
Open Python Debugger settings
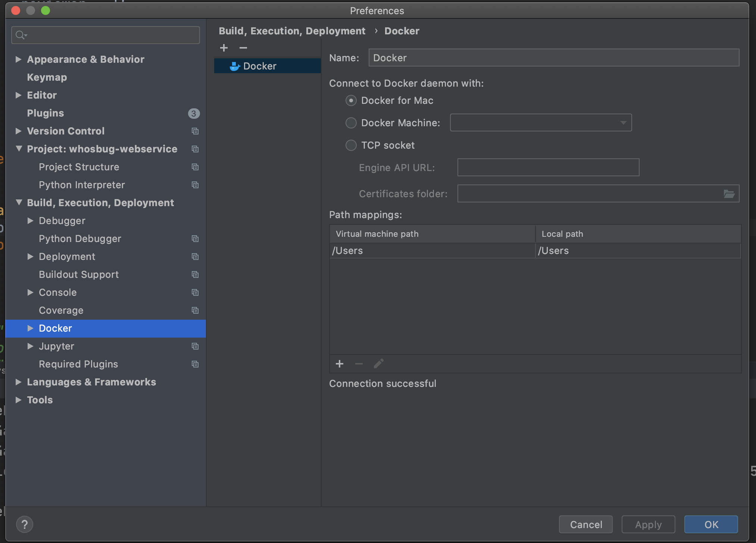click(80, 239)
